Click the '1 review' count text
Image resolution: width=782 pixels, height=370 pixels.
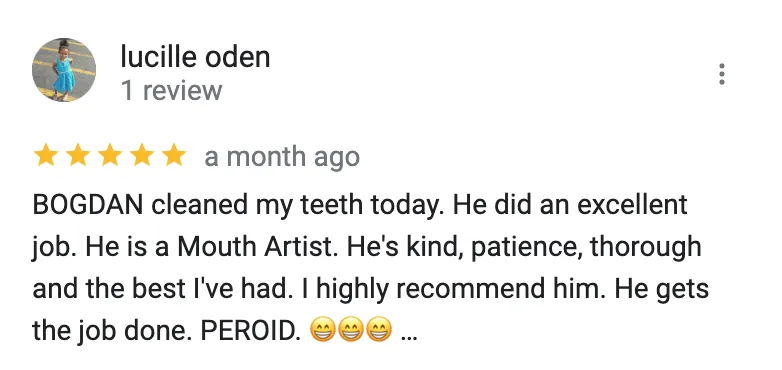tap(172, 91)
